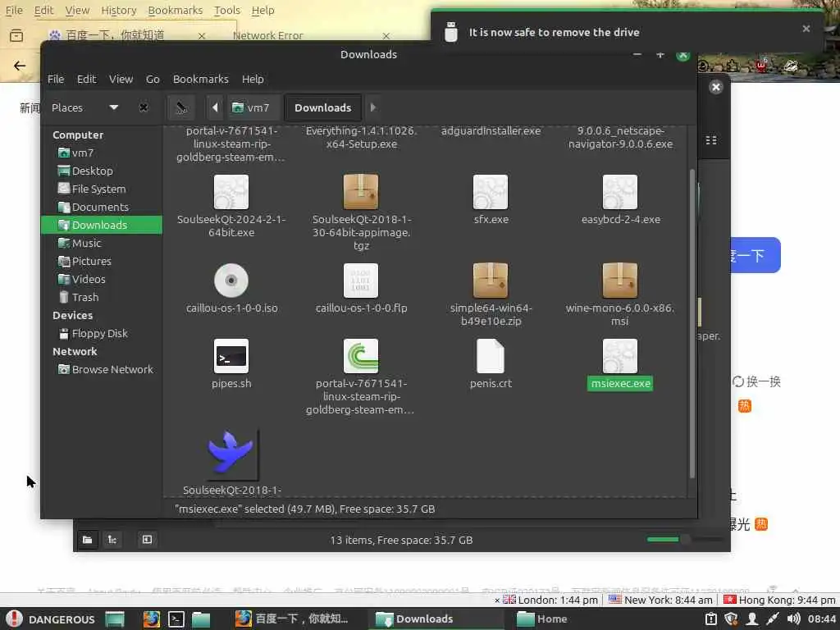Go to previous path element arrow

coord(215,107)
